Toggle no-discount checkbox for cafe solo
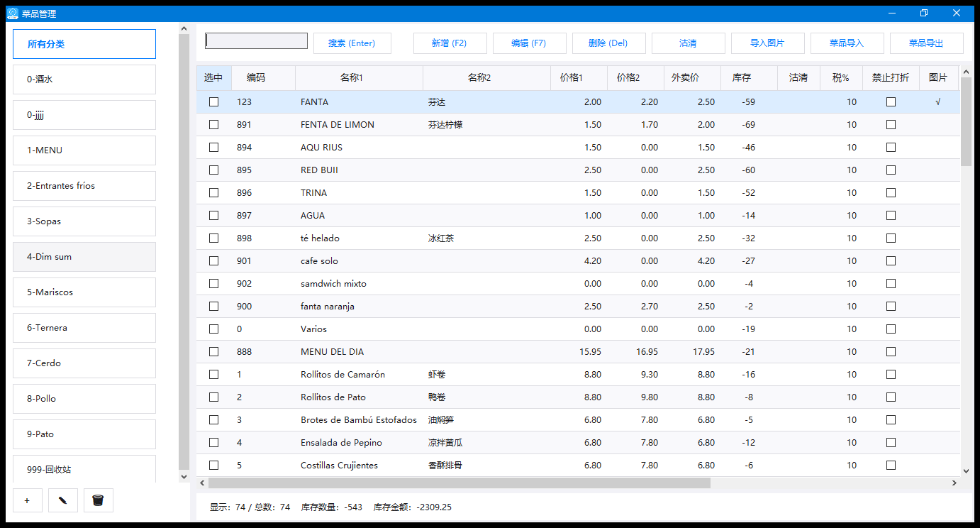Image resolution: width=980 pixels, height=528 pixels. [x=891, y=261]
